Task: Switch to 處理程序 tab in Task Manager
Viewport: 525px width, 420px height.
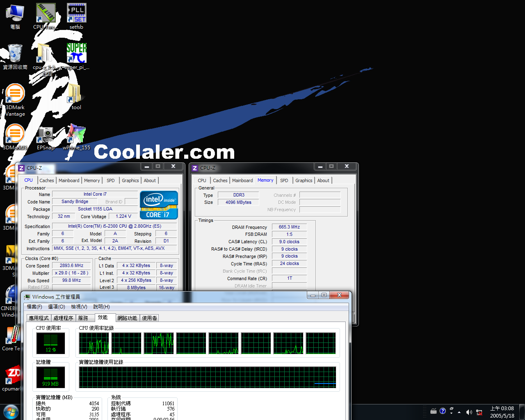Action: pyautogui.click(x=64, y=318)
